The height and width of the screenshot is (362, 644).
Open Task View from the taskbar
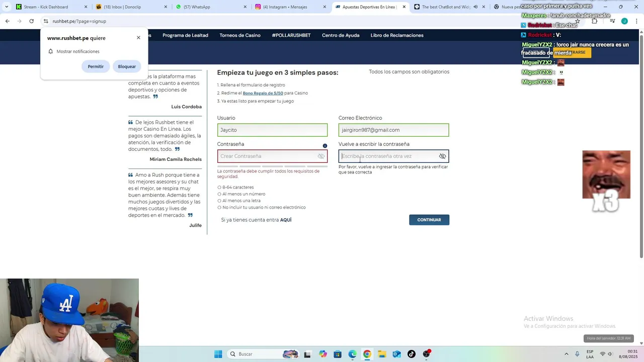(x=307, y=354)
